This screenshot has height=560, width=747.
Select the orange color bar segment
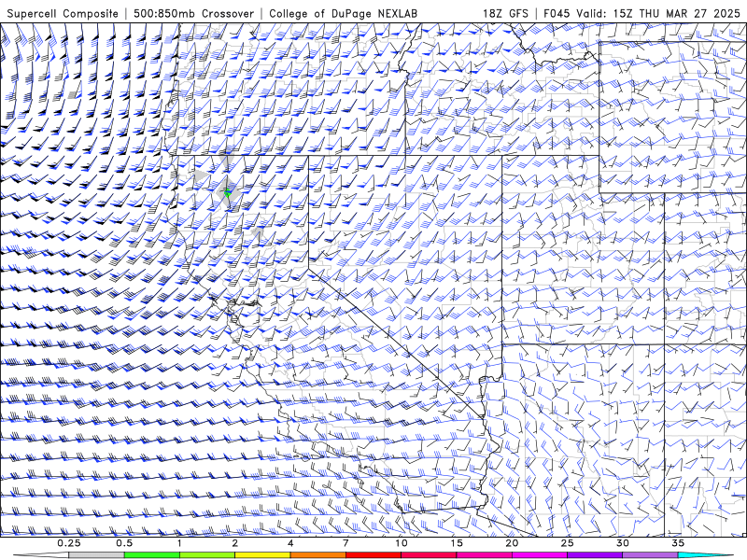click(317, 555)
